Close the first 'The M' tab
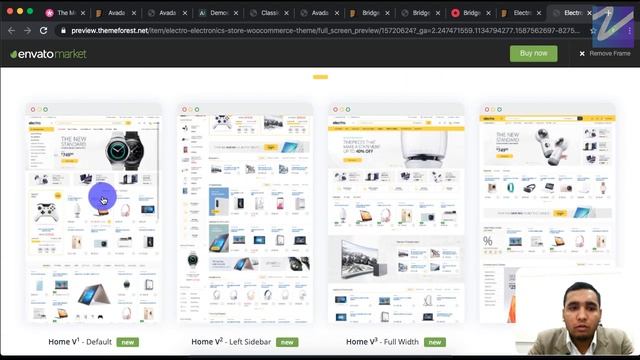The width and height of the screenshot is (640, 360). pos(83,13)
